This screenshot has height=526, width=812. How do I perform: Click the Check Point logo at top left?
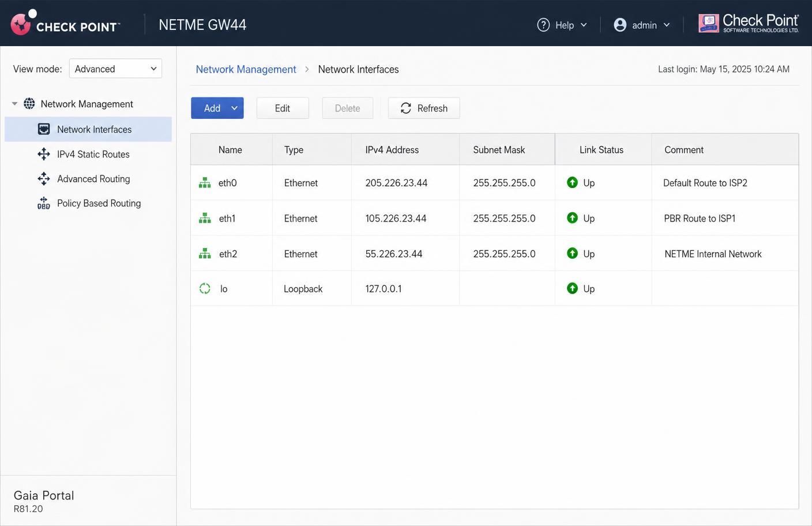65,23
